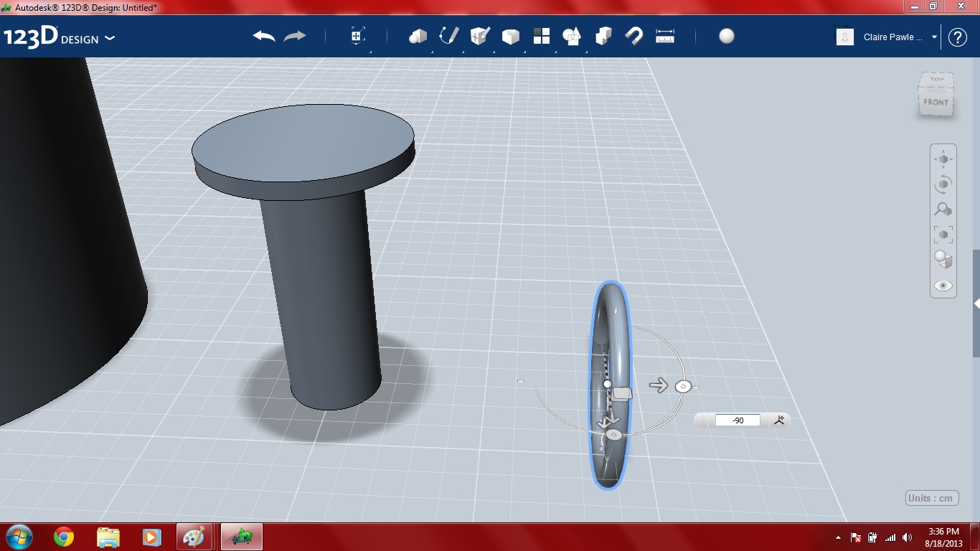Screen dimensions: 980x551
Task: Open the Construct tool
Action: tap(479, 36)
